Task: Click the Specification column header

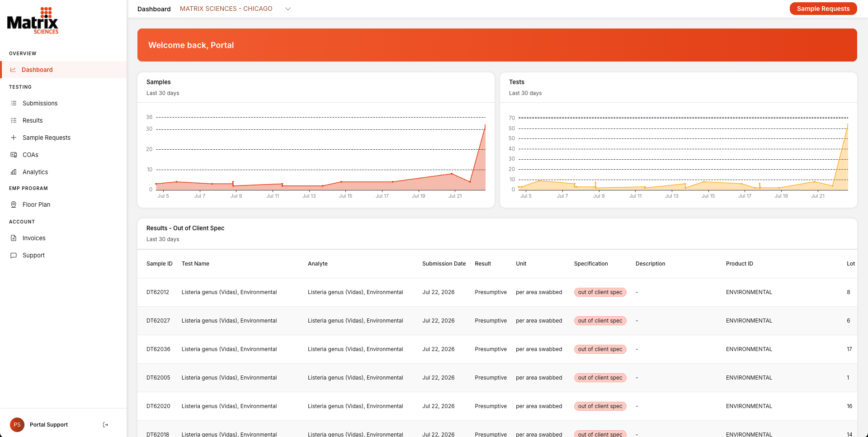Action: pos(591,264)
